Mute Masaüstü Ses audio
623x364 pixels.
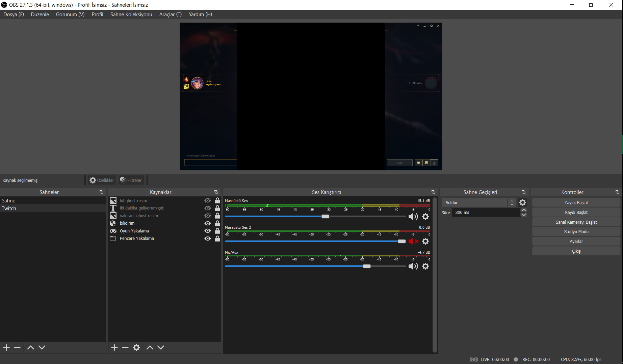(413, 217)
